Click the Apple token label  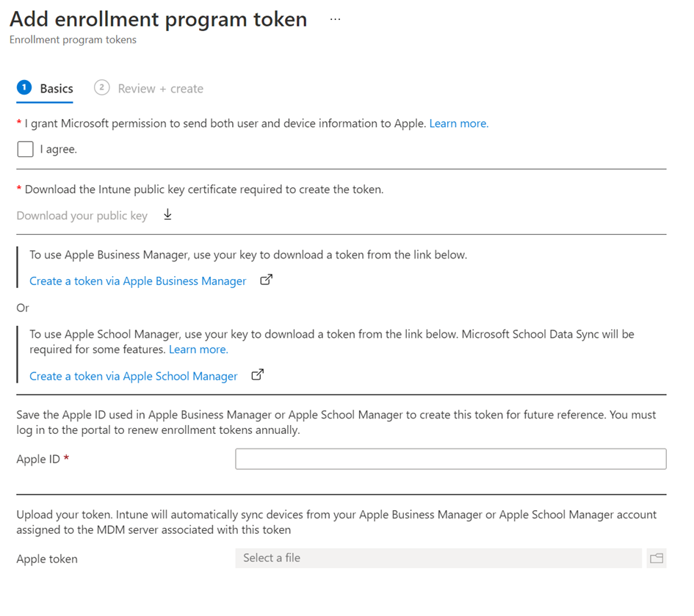click(47, 559)
